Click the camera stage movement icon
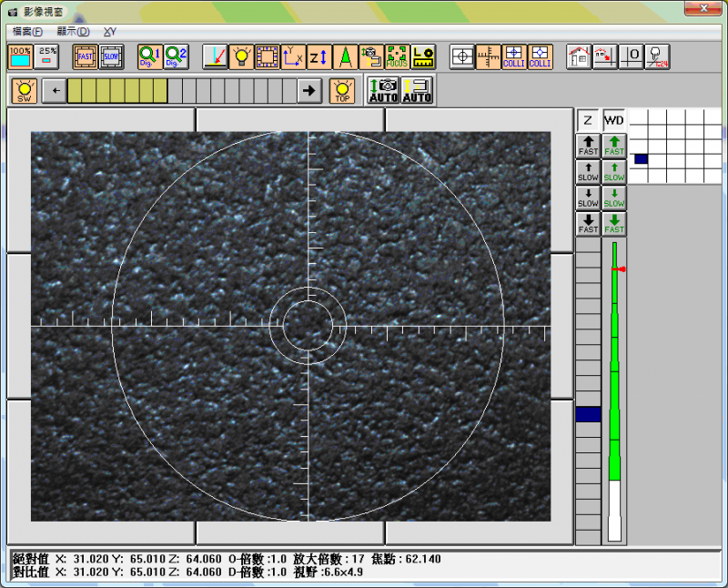 [371, 57]
